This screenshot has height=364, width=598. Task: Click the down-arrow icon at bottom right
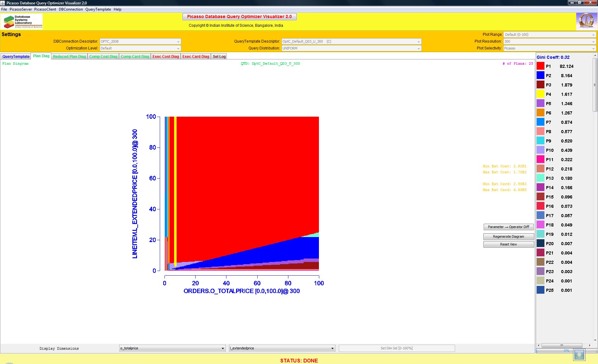click(x=579, y=354)
